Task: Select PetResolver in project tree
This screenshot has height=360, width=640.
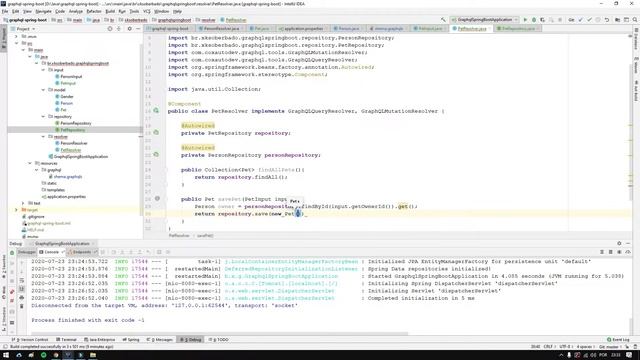Action: tap(71, 150)
